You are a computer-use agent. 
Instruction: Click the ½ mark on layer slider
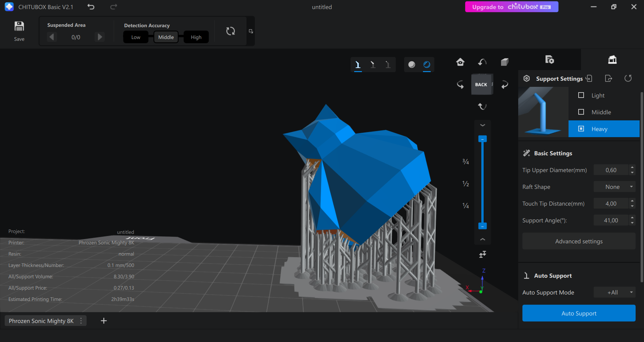466,184
